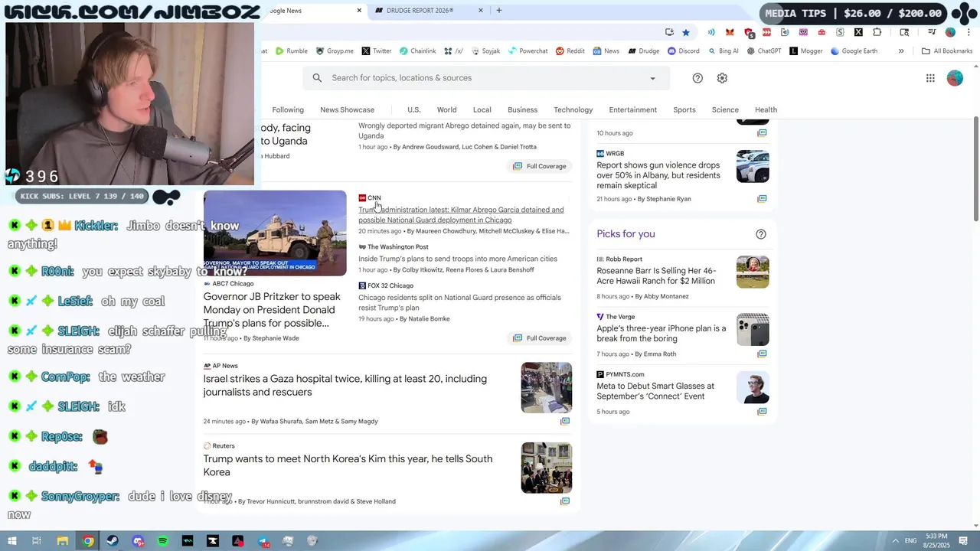Open the Discord bookmark

[683, 51]
